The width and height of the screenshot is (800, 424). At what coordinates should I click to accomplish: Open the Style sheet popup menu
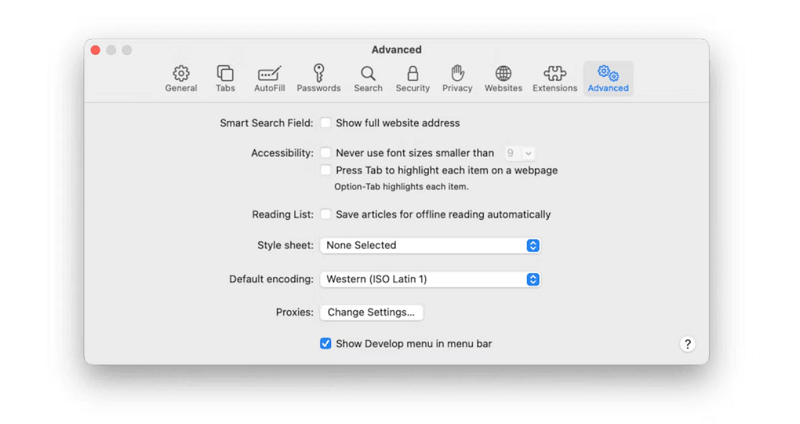tap(430, 245)
